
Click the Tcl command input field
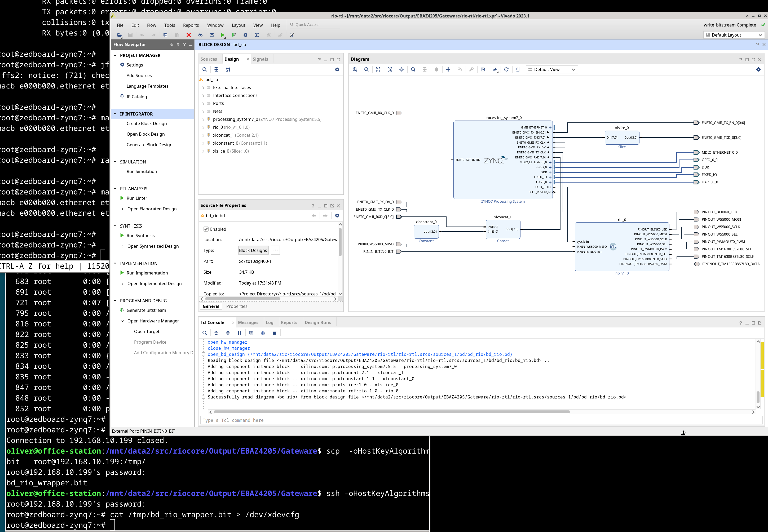(482, 421)
